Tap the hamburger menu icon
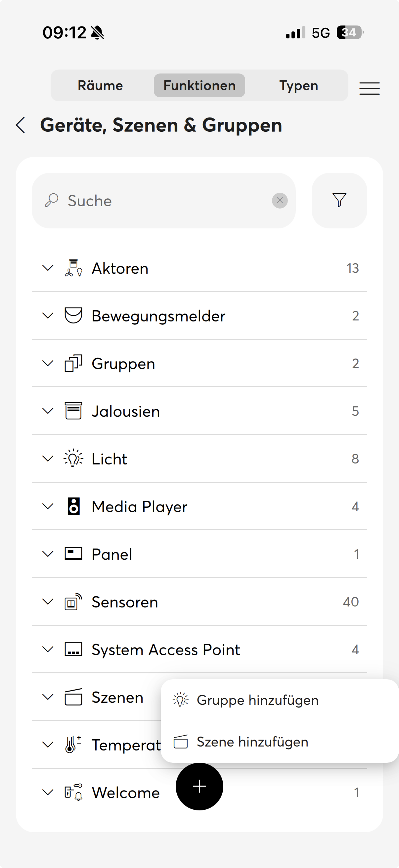 pyautogui.click(x=369, y=88)
